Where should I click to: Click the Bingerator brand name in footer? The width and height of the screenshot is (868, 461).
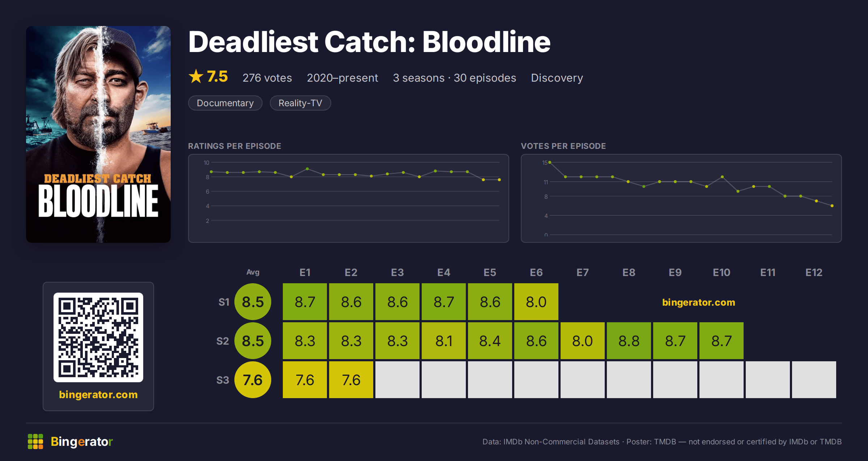[82, 441]
